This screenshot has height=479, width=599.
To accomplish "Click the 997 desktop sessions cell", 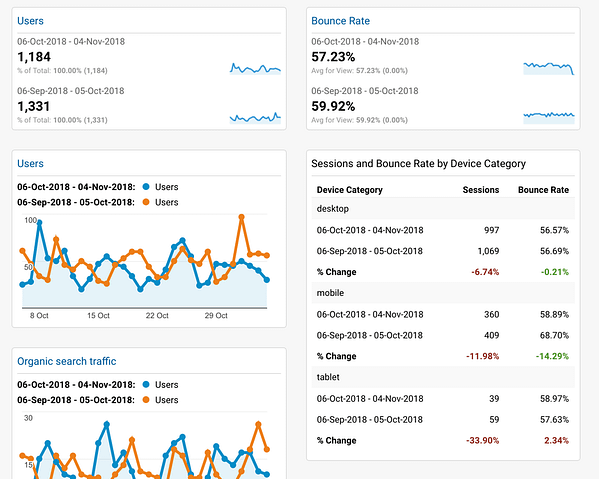I will (x=491, y=230).
